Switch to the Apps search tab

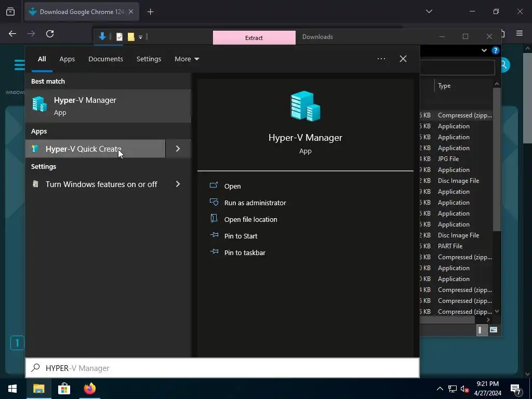[x=67, y=59]
